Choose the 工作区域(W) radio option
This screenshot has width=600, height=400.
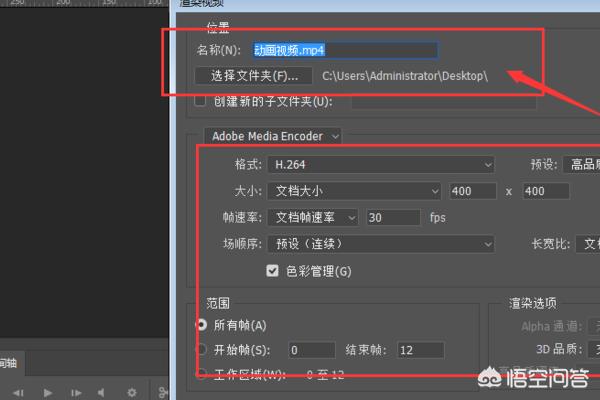click(x=202, y=375)
